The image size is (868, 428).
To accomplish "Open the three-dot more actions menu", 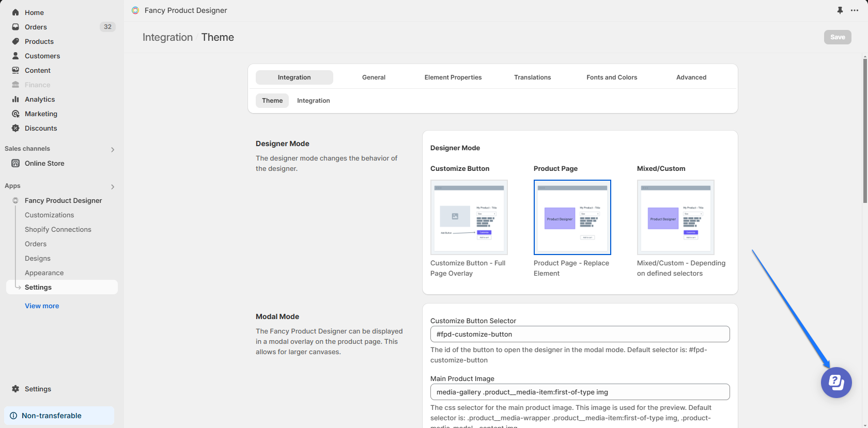I will tap(855, 10).
